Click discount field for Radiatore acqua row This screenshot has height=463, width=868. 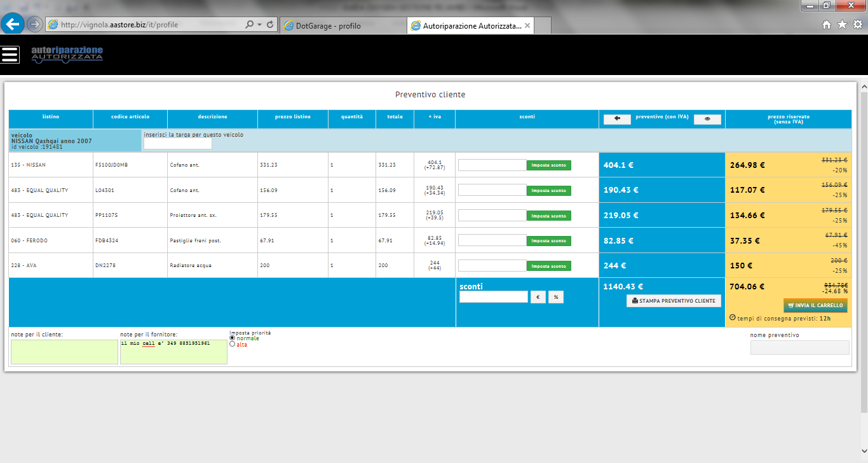[x=492, y=265]
